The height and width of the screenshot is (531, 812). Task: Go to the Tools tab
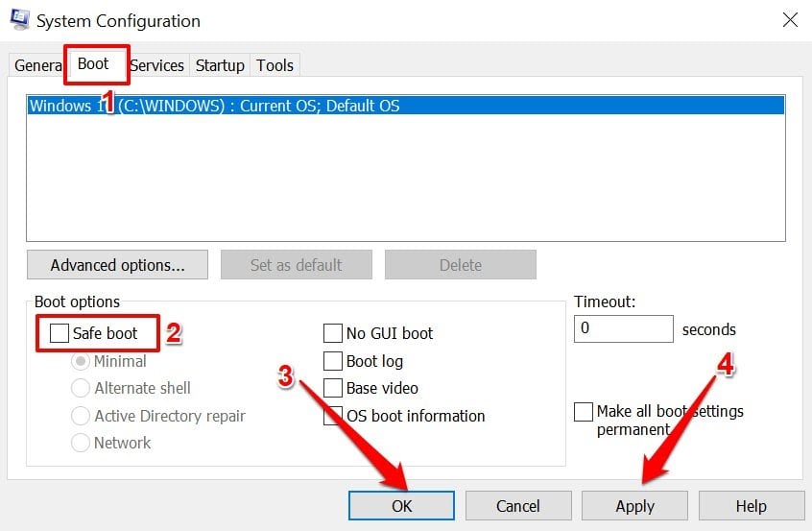tap(275, 65)
